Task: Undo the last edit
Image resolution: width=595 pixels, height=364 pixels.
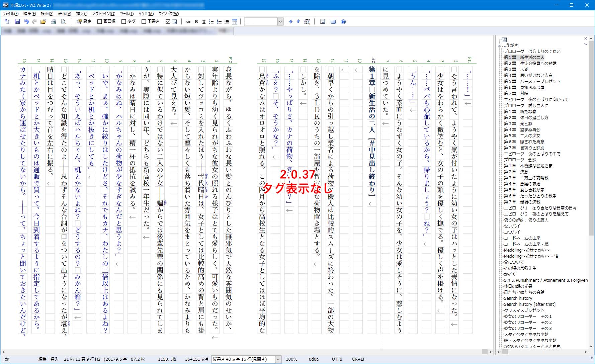Action: click(26, 21)
